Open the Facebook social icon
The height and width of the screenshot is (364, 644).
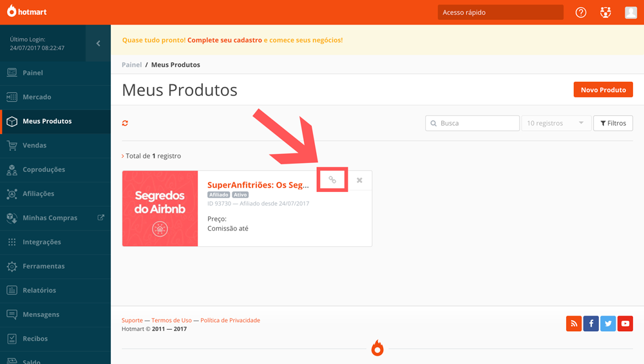[591, 324]
